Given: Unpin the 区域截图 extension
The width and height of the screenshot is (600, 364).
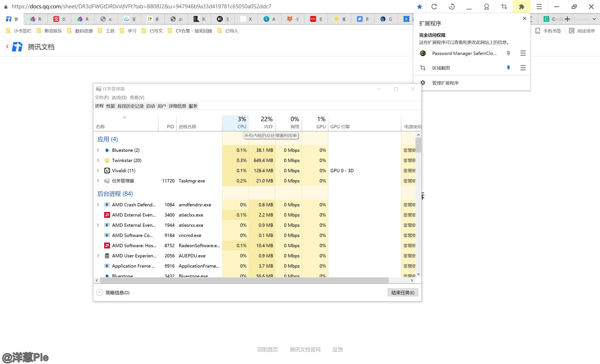Looking at the screenshot, I should [x=508, y=68].
